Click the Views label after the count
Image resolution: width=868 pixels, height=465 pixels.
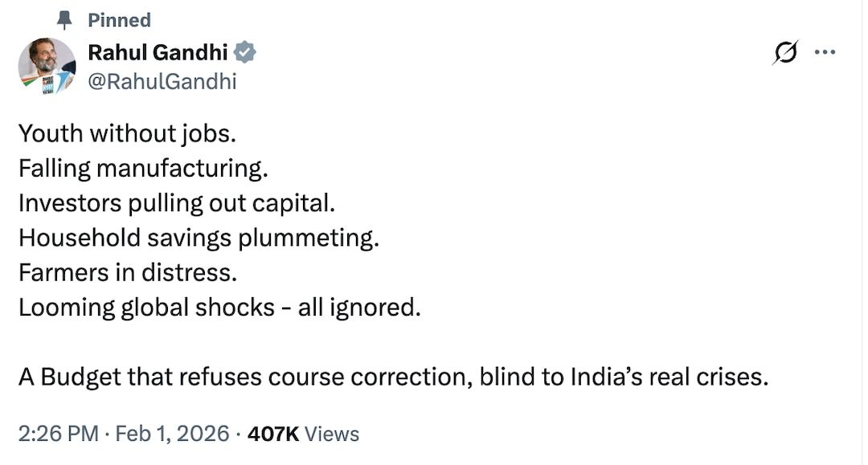click(x=332, y=434)
